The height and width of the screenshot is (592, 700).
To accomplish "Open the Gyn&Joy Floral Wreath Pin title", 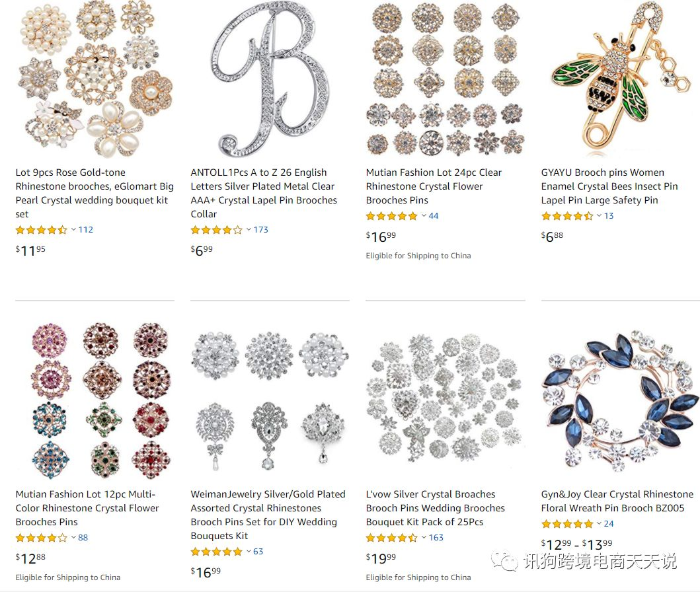I will click(x=617, y=501).
